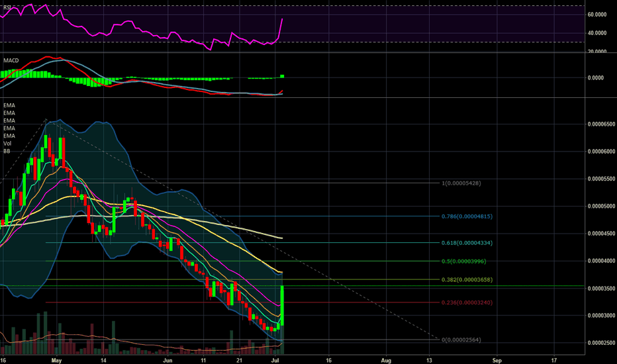
Task: Click the latest tall green candle
Action: 283,306
